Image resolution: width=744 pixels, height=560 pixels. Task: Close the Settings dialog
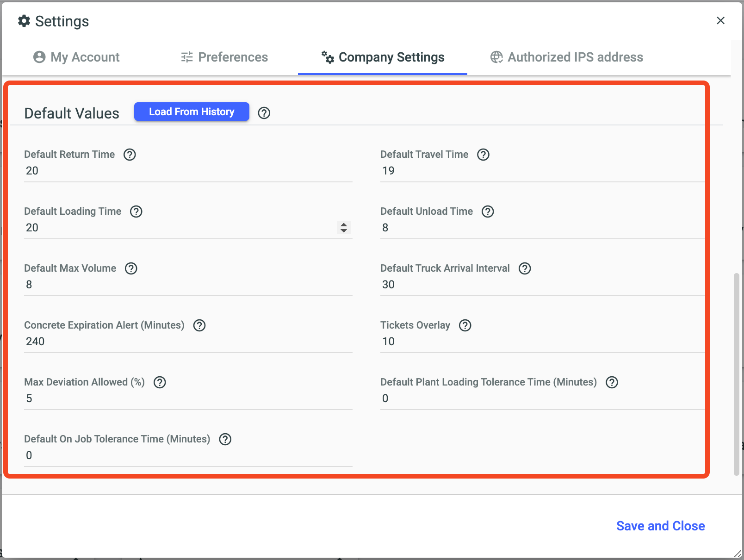(720, 20)
